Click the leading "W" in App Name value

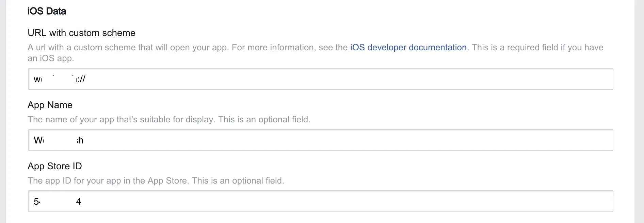38,140
